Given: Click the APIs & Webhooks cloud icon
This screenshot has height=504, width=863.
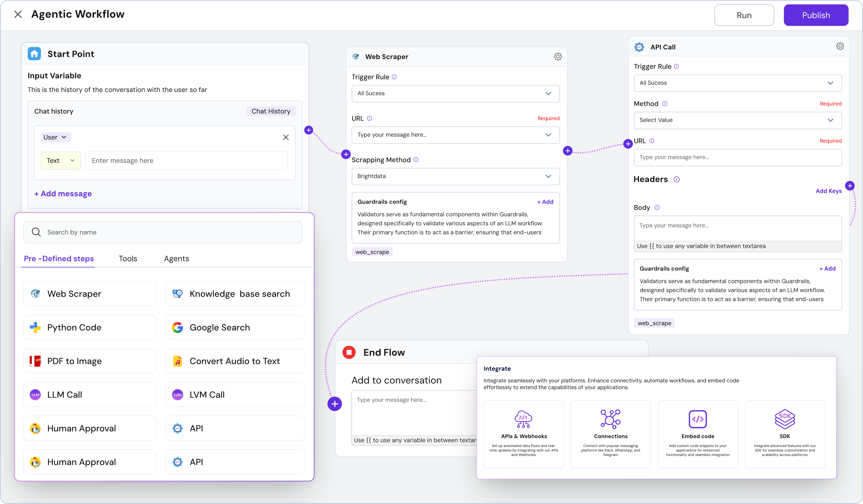Looking at the screenshot, I should [x=523, y=419].
